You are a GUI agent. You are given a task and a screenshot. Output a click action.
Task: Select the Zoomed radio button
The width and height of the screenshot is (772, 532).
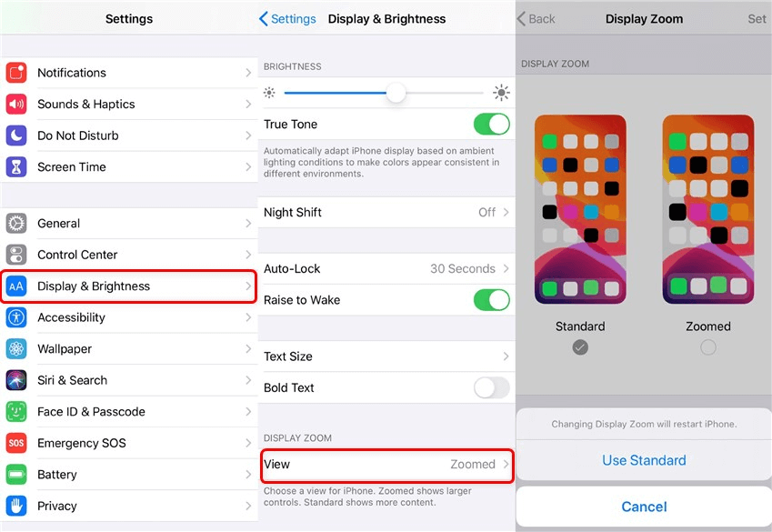point(708,347)
